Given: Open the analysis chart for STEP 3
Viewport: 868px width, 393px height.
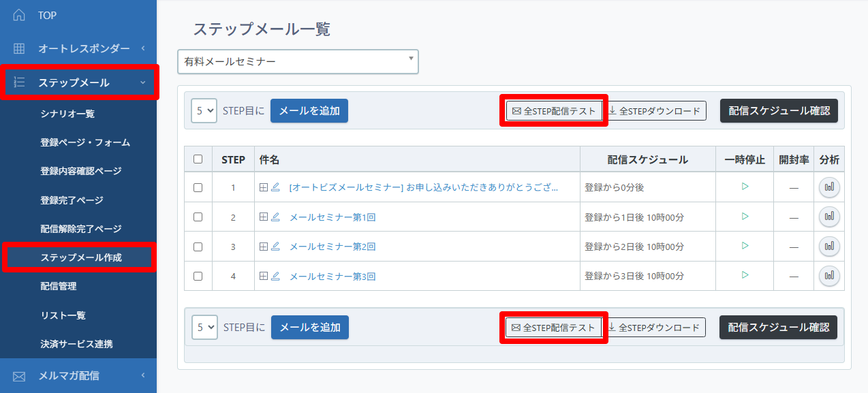Looking at the screenshot, I should coord(829,247).
